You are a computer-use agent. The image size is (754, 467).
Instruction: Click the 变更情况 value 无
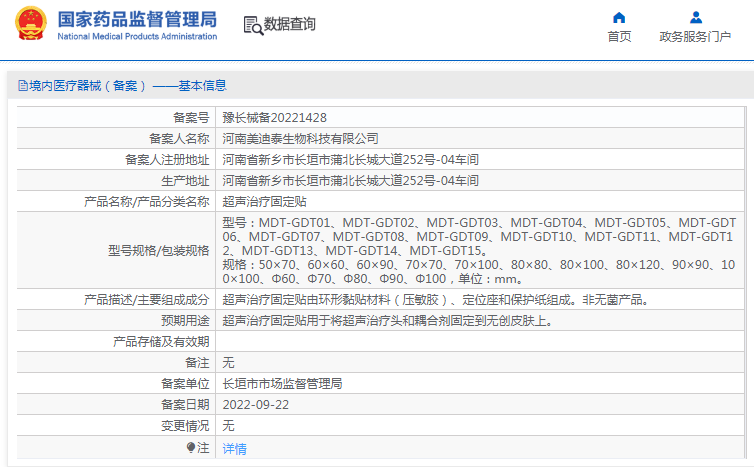(228, 426)
